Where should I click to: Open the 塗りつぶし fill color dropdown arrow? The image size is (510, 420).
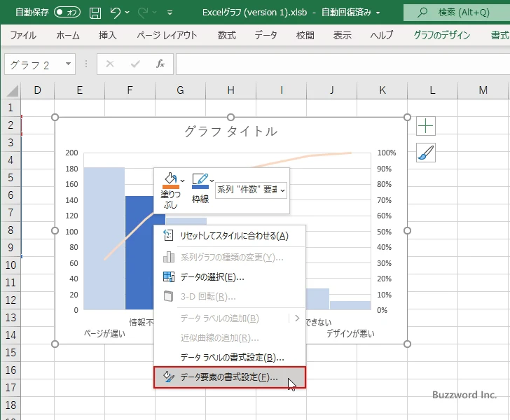pyautogui.click(x=182, y=181)
